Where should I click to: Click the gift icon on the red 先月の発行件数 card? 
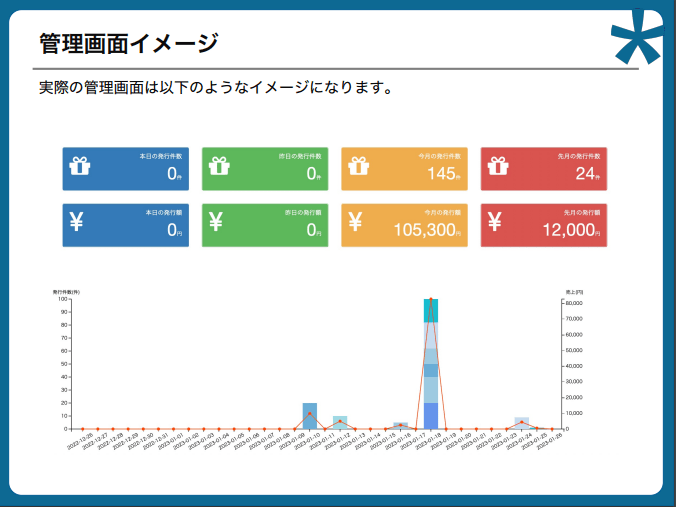[x=498, y=166]
